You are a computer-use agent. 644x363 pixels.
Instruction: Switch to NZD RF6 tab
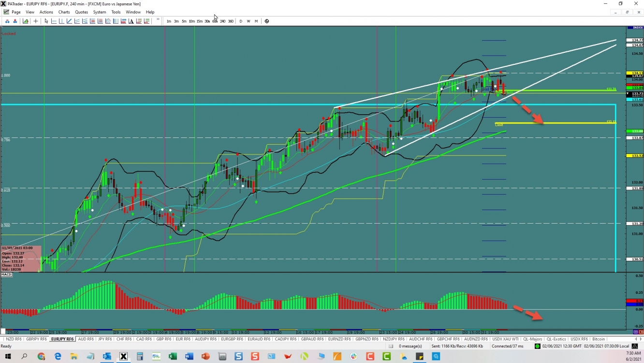coord(13,339)
